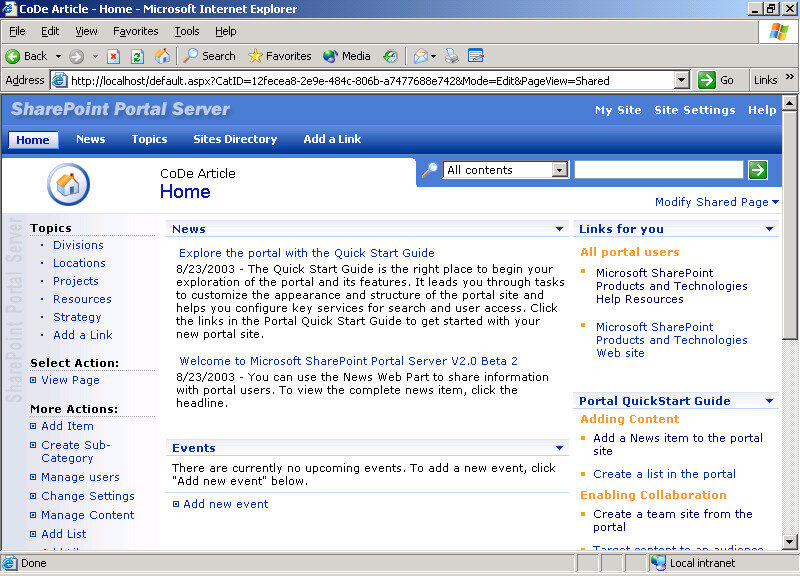Open the Help menu in menu bar

(226, 32)
